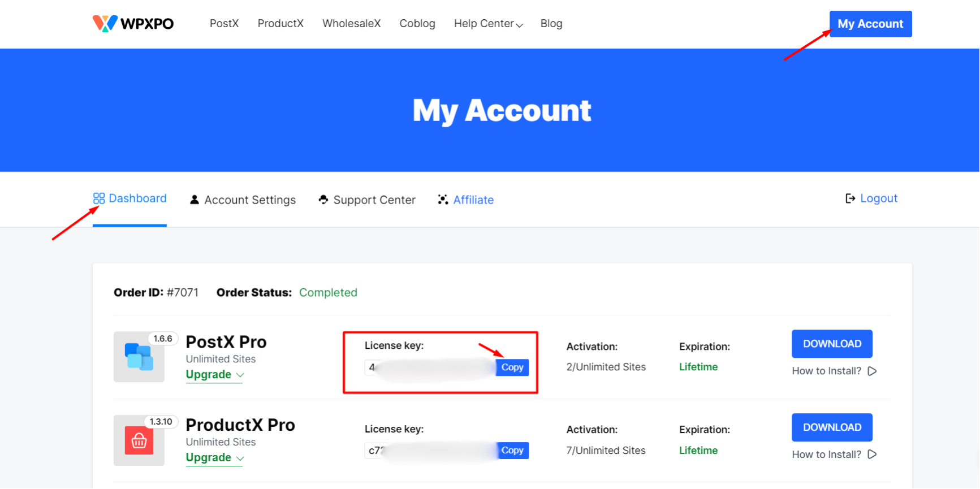Screen dimensions: 980x489
Task: Click the WPXPO logo
Action: coord(133,24)
